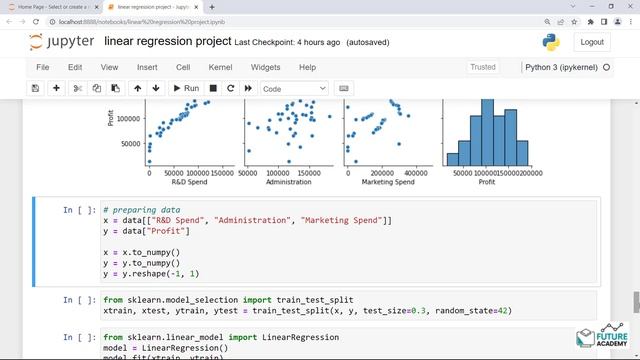Open the Insert menu
The height and width of the screenshot is (360, 640).
147,67
